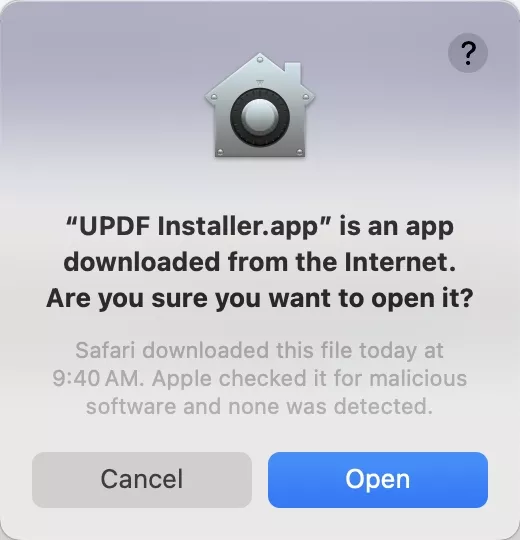This screenshot has height=540, width=520.
Task: Click the "downloaded from the Internet" heading line
Action: (260, 262)
